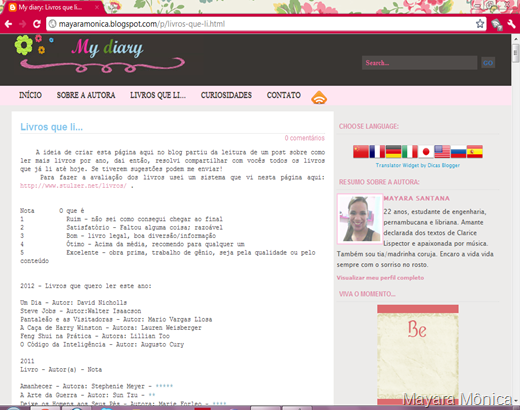Open the CURIOSIDADES menu item
This screenshot has width=520, height=410.
pyautogui.click(x=226, y=95)
